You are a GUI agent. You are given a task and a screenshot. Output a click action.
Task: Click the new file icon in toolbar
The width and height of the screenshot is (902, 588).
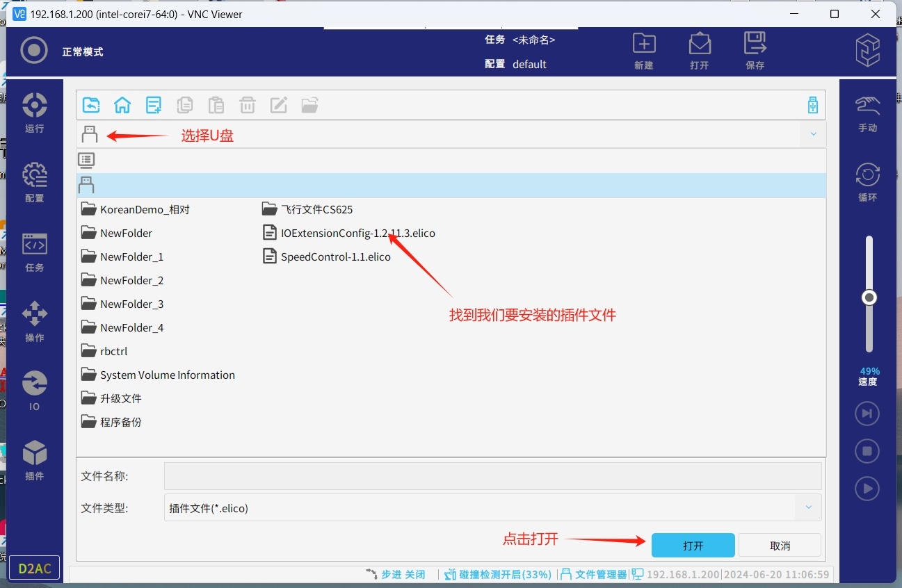[x=154, y=105]
